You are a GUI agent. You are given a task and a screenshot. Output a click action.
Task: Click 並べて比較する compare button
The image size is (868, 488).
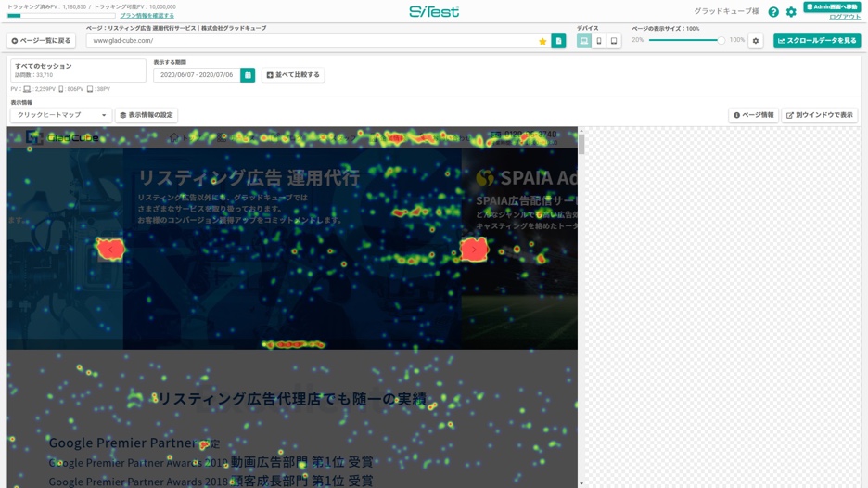[293, 75]
